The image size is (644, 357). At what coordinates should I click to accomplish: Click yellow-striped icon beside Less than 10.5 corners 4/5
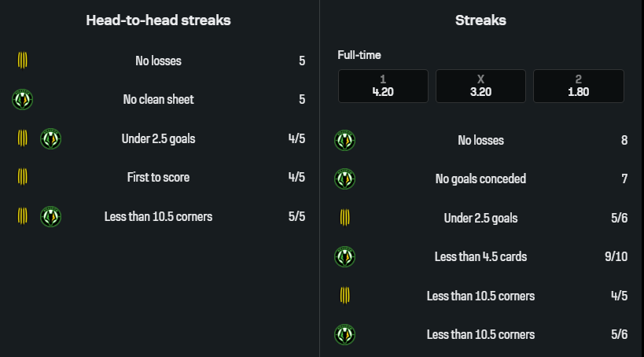(344, 296)
